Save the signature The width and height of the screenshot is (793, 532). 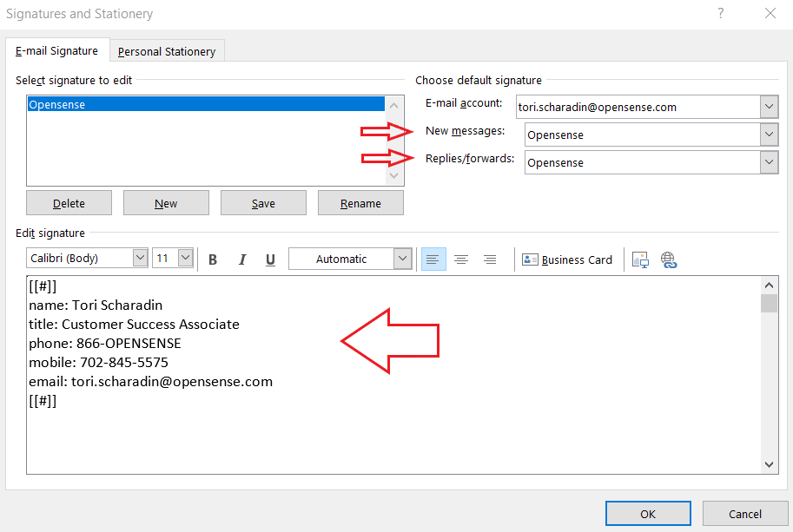(263, 203)
